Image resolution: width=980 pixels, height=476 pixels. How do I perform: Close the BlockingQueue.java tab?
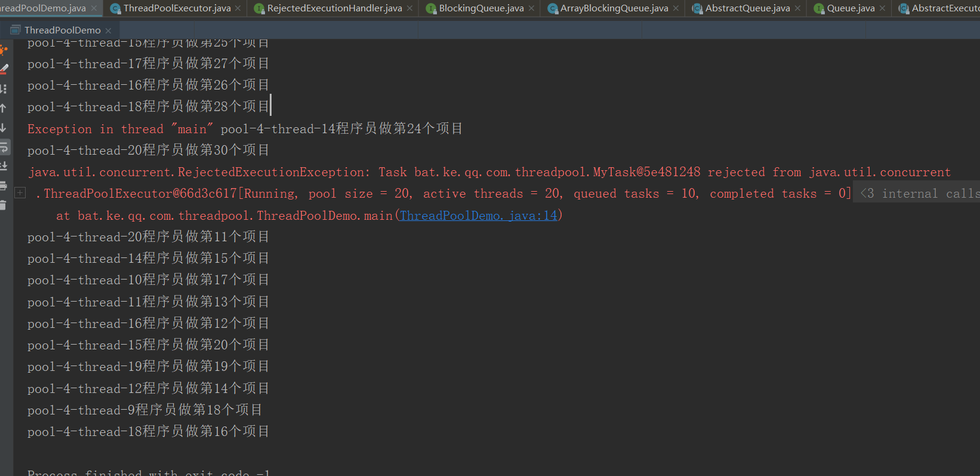[531, 8]
